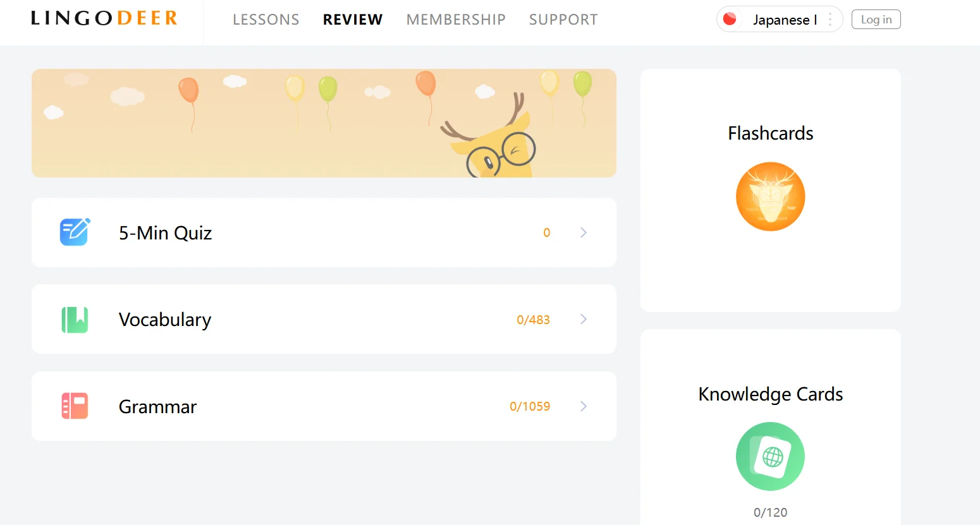The height and width of the screenshot is (525, 980).
Task: Expand the Grammar chevron arrow
Action: click(x=584, y=406)
